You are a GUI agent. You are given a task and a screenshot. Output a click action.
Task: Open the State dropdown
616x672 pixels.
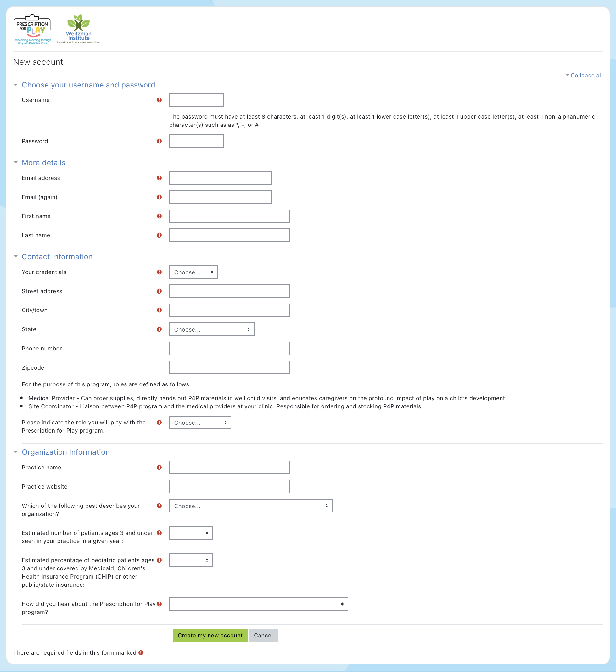click(x=212, y=329)
